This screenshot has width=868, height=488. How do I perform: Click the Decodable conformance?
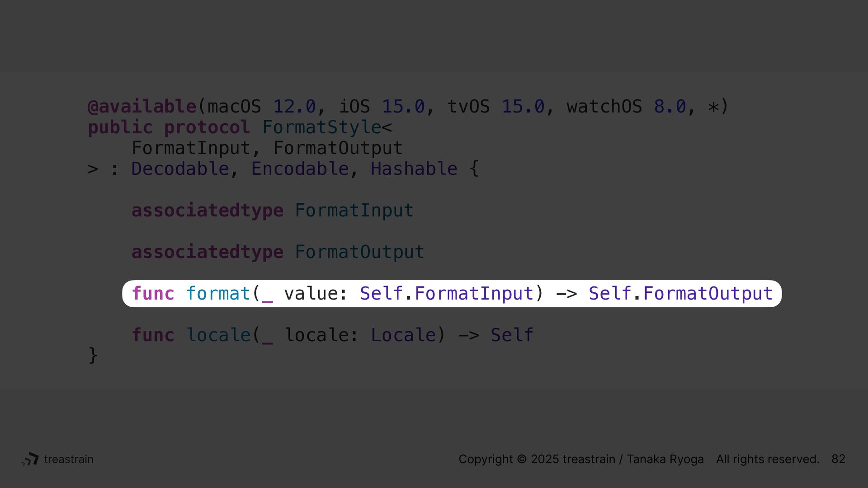click(180, 169)
